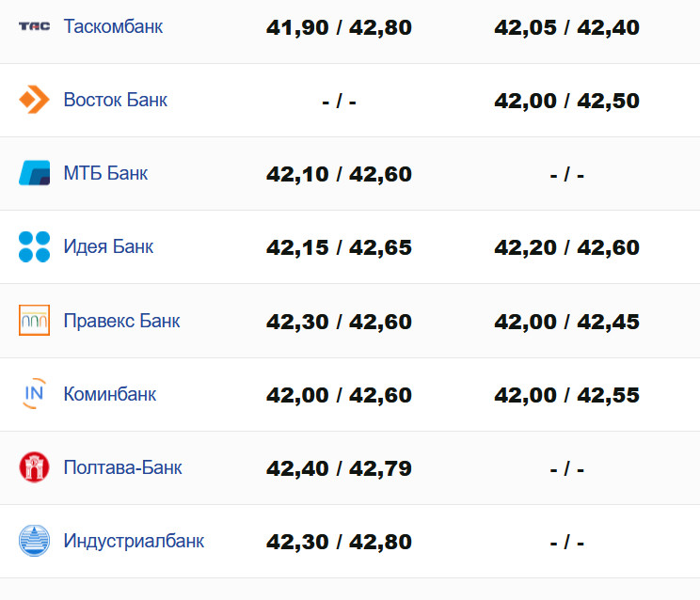Click the Идея Банк four-dot logo

35,246
